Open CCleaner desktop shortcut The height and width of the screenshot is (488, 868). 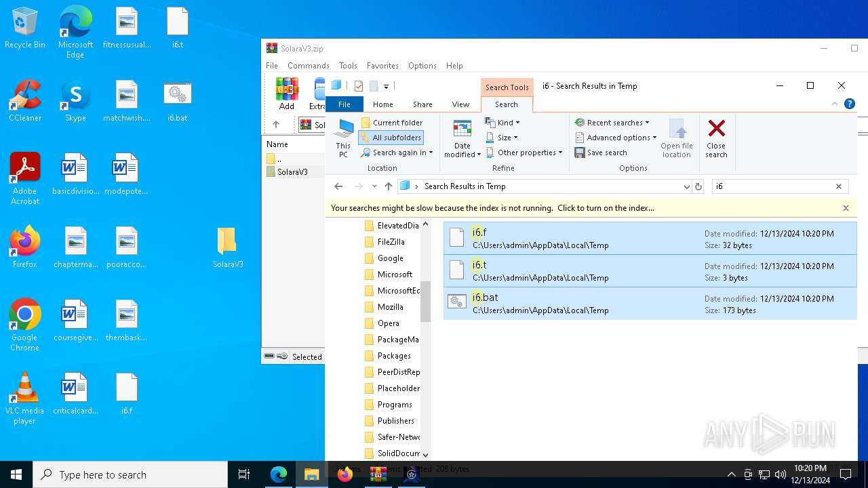tap(25, 101)
